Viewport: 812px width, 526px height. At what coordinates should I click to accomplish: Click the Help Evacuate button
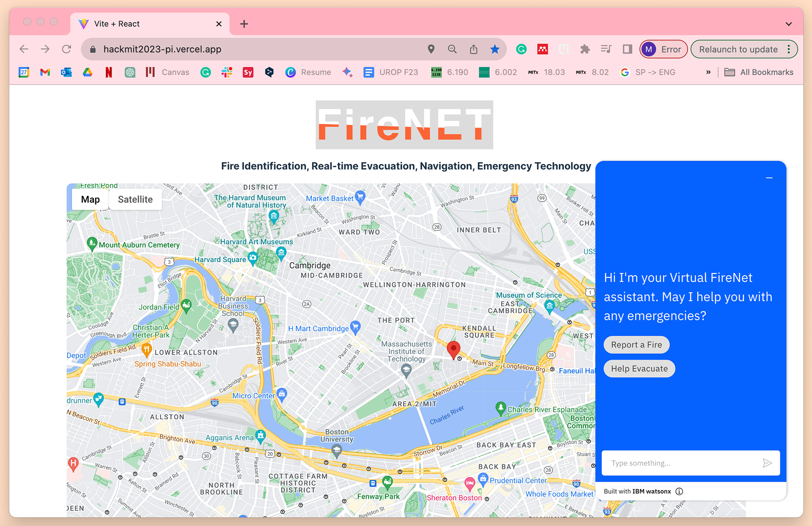639,368
